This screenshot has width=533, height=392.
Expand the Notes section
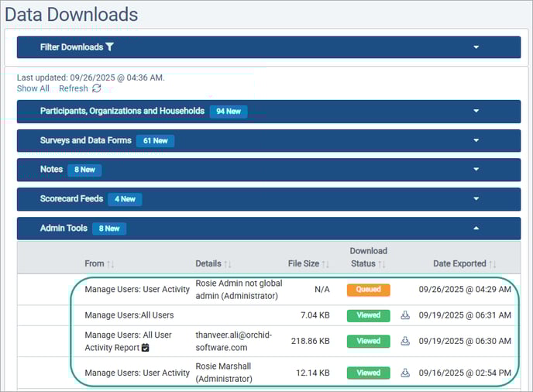click(x=476, y=170)
